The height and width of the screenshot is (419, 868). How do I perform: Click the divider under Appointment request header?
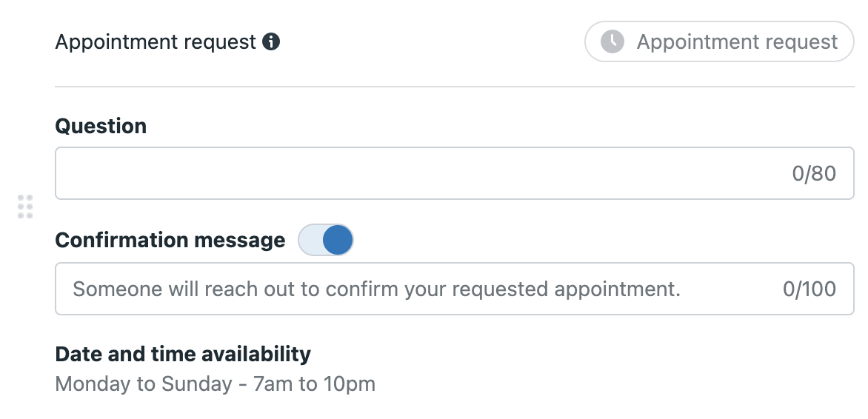[x=455, y=87]
